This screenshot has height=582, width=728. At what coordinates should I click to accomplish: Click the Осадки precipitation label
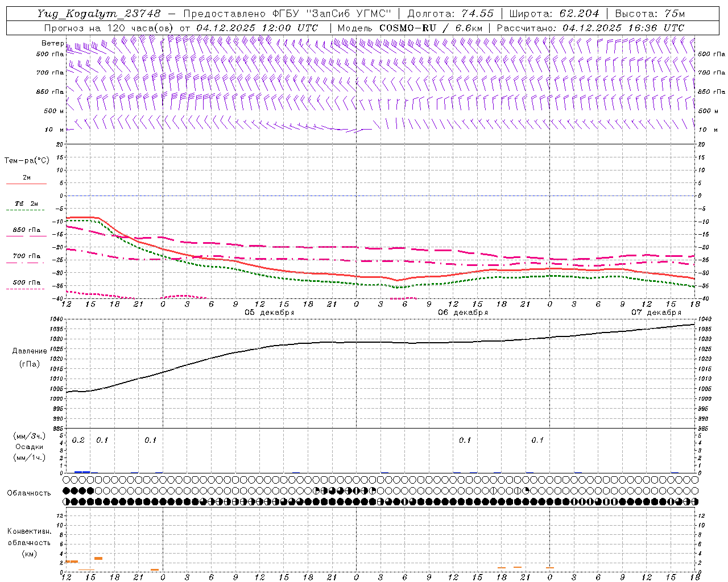point(30,447)
